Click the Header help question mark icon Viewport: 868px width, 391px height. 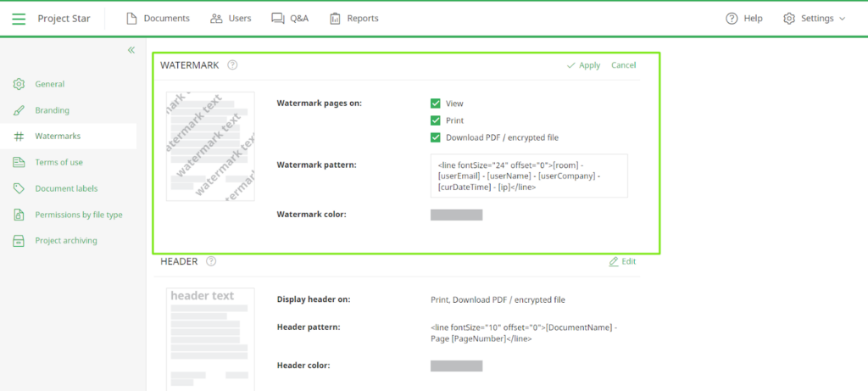(211, 261)
